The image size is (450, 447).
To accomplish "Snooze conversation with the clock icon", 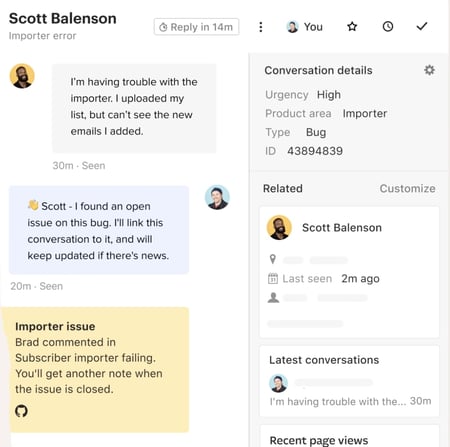I will point(388,26).
